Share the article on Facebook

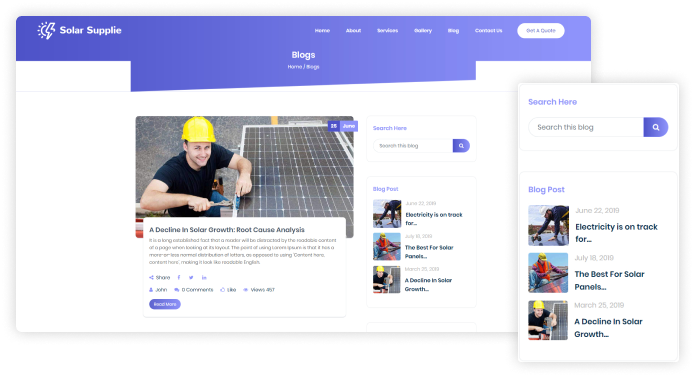click(x=179, y=277)
